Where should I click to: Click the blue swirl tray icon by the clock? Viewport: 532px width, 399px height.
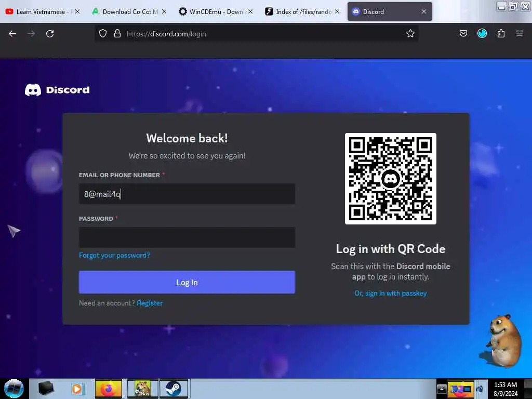tap(480, 389)
